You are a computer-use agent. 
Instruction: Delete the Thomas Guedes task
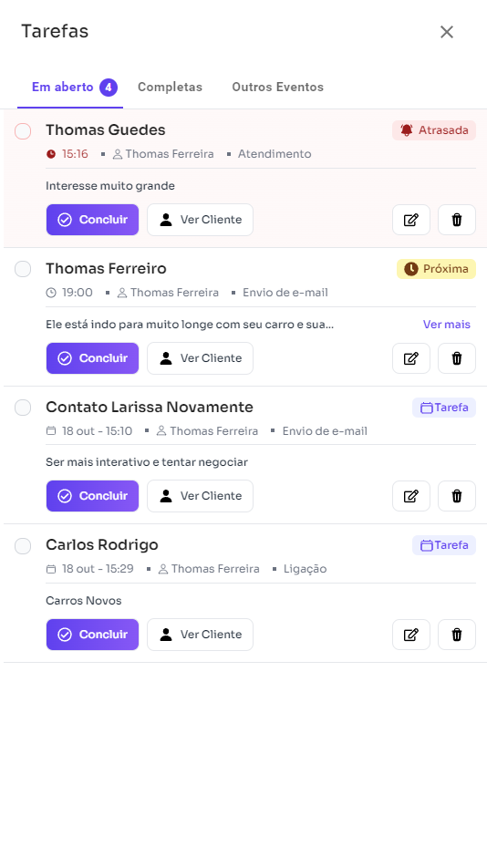click(457, 220)
